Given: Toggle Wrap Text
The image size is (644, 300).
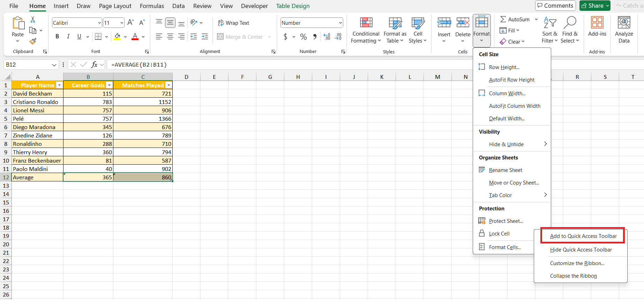Looking at the screenshot, I should [x=233, y=23].
